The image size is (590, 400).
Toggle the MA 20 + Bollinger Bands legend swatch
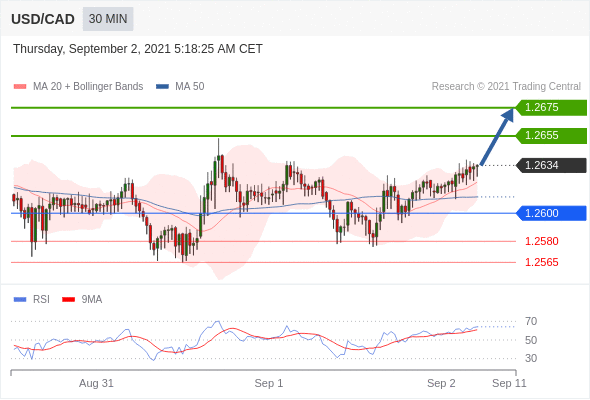[20, 87]
